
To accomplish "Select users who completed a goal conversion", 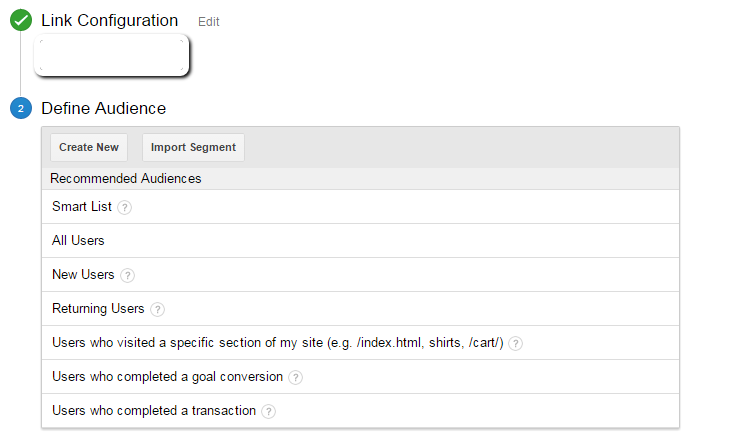I will click(x=360, y=376).
